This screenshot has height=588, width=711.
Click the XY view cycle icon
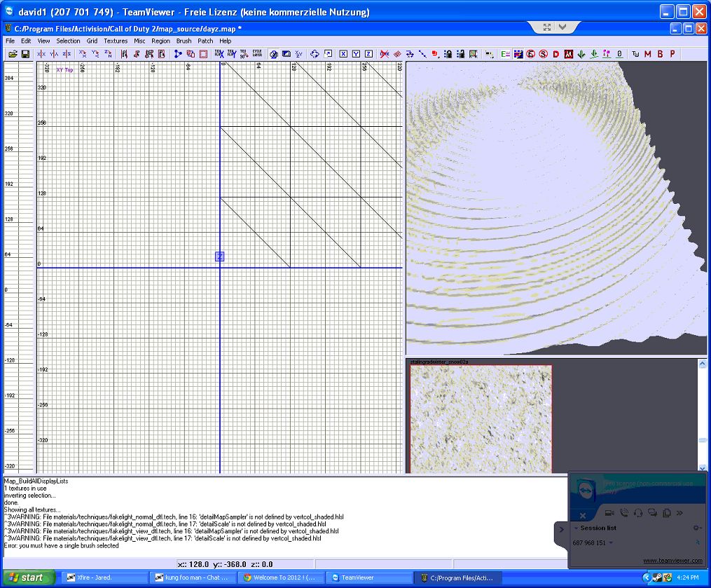299,54
